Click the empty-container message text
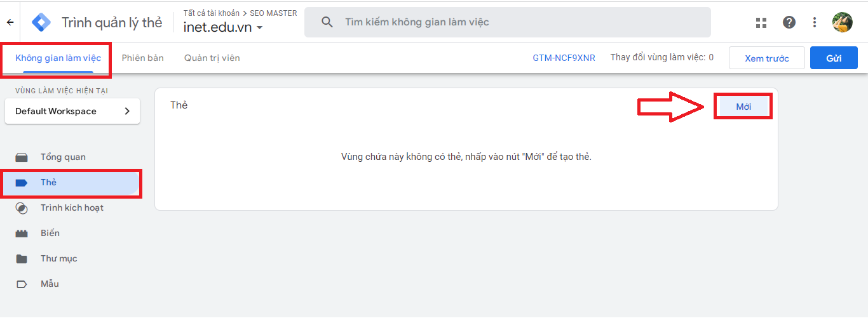 coord(466,157)
